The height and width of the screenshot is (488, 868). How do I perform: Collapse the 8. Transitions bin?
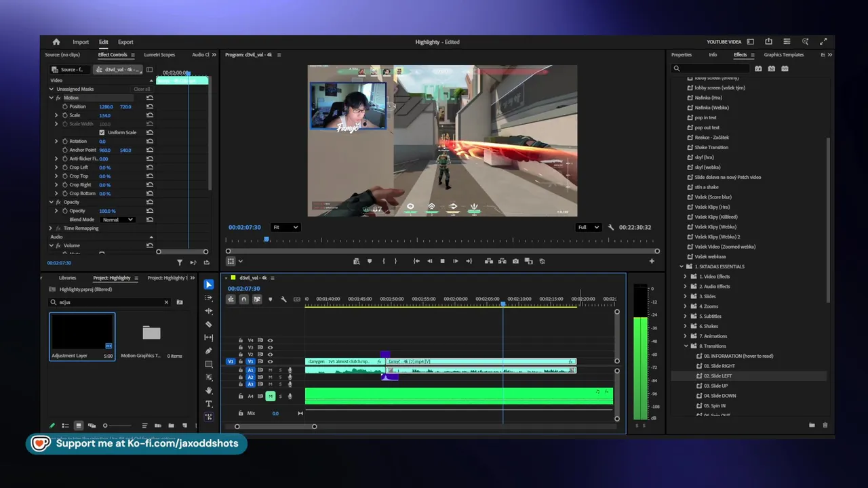pos(686,346)
